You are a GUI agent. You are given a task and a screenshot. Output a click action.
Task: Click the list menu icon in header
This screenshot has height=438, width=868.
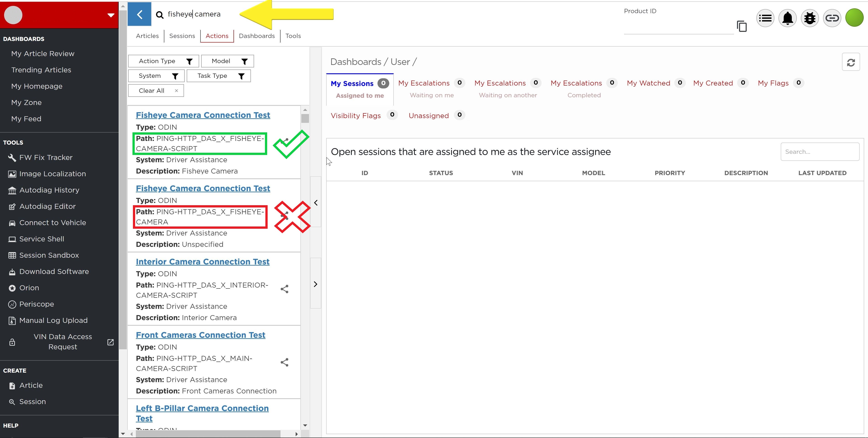click(x=765, y=18)
